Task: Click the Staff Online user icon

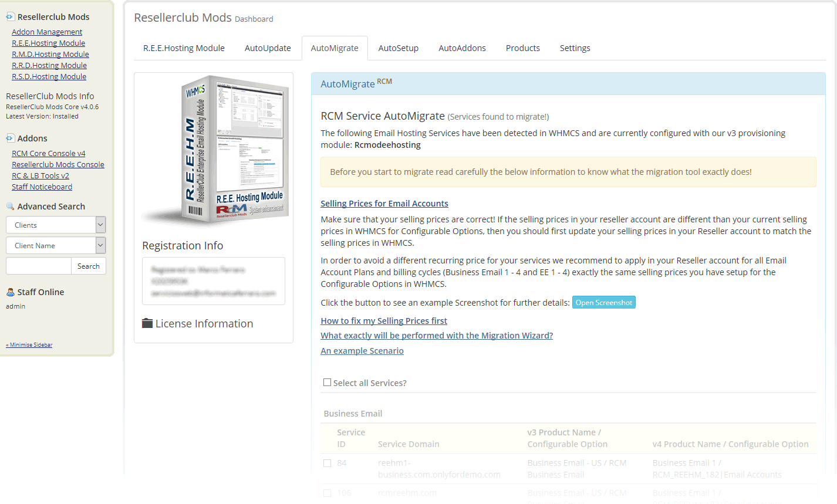Action: coord(10,292)
